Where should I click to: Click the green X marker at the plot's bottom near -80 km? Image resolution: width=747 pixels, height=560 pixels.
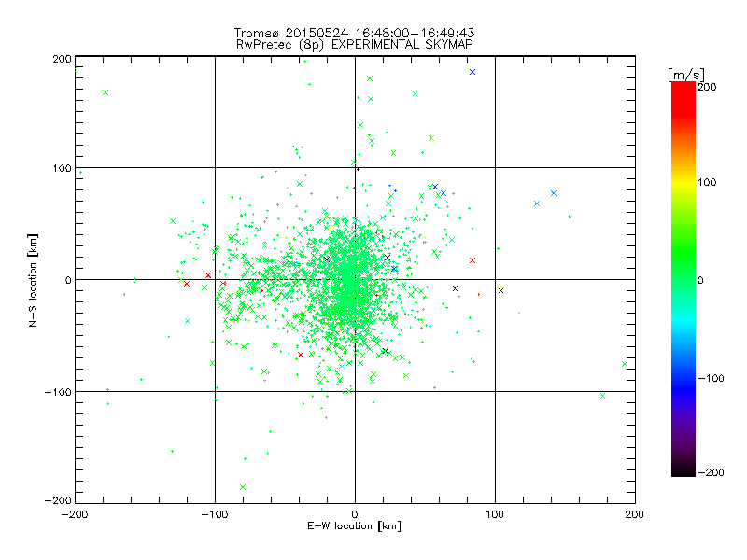(243, 487)
